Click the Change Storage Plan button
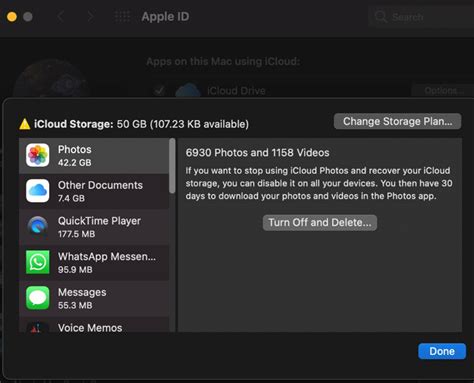 [397, 121]
